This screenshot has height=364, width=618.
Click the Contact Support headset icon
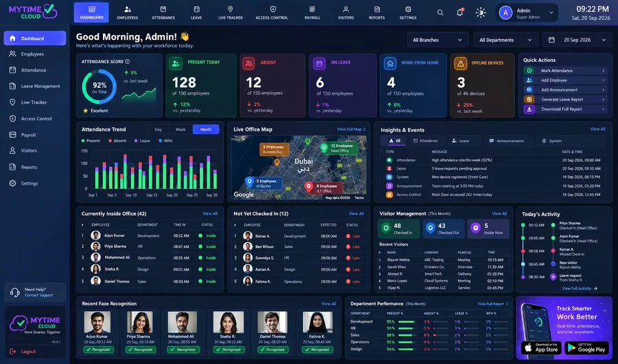tap(14, 292)
